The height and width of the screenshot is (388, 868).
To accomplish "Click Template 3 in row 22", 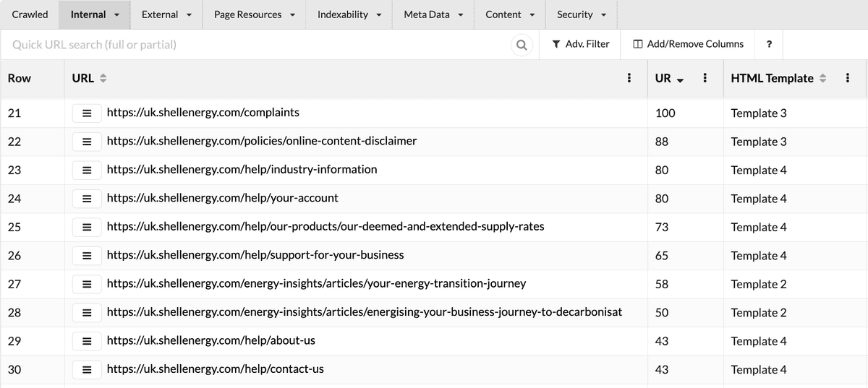I will pyautogui.click(x=759, y=142).
